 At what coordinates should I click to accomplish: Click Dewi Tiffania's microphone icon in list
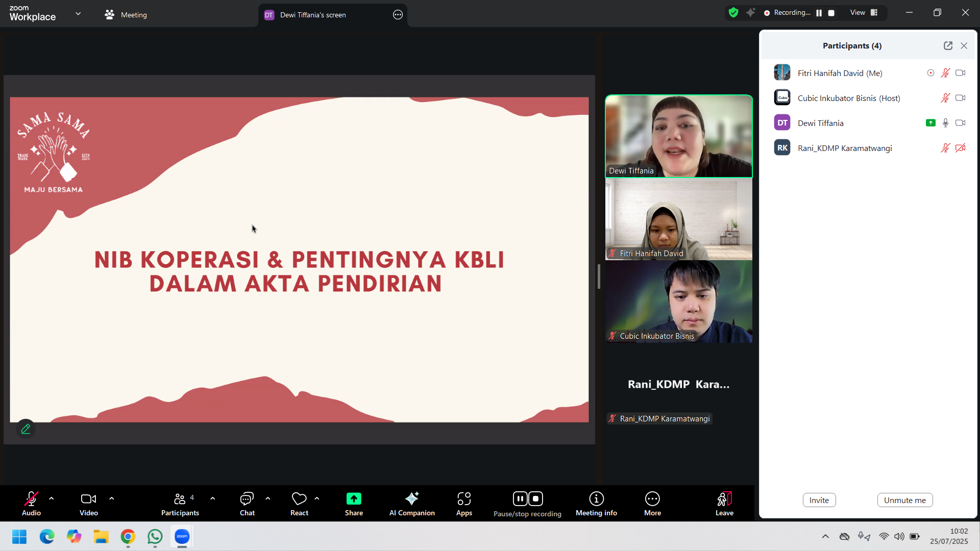(x=945, y=123)
